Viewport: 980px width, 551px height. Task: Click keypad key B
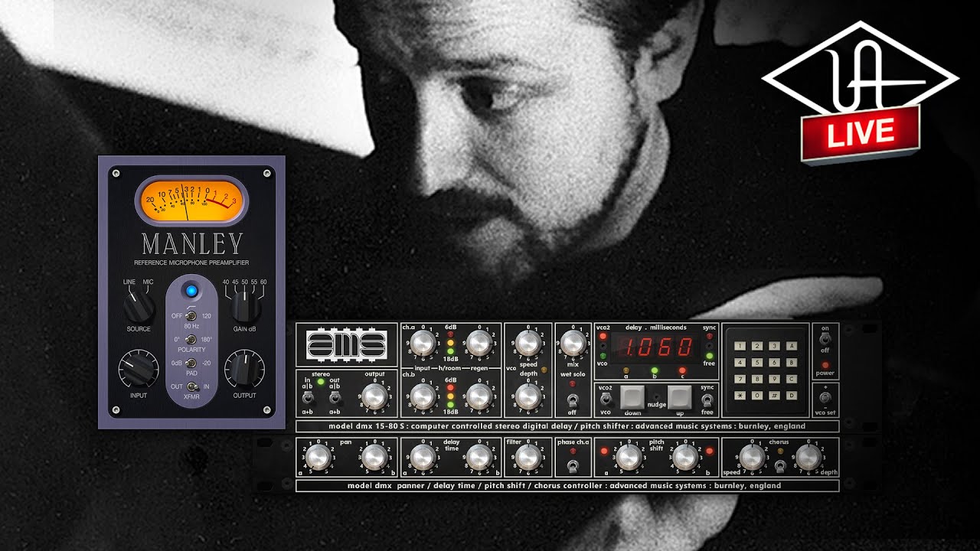pyautogui.click(x=792, y=363)
